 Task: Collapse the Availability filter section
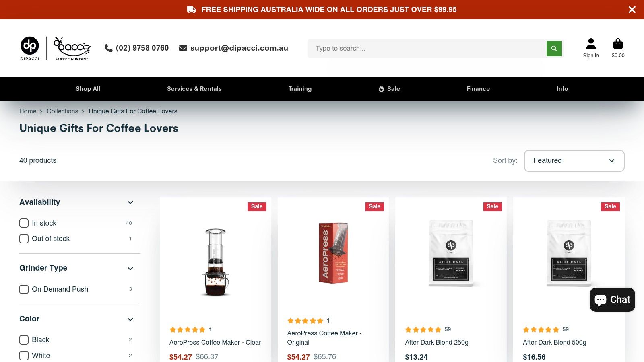pyautogui.click(x=130, y=202)
